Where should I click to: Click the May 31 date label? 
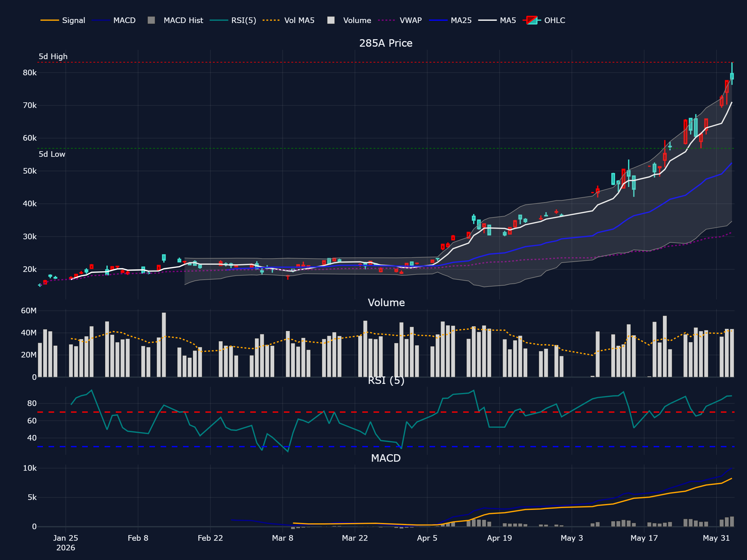point(716,538)
